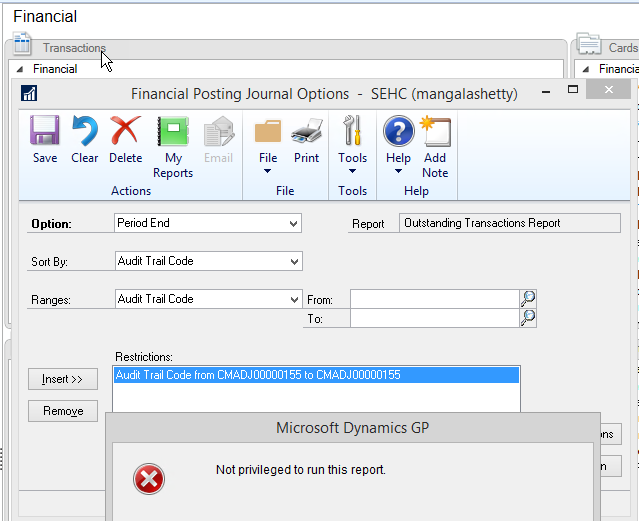
Task: Click into the To range field
Action: pos(434,318)
